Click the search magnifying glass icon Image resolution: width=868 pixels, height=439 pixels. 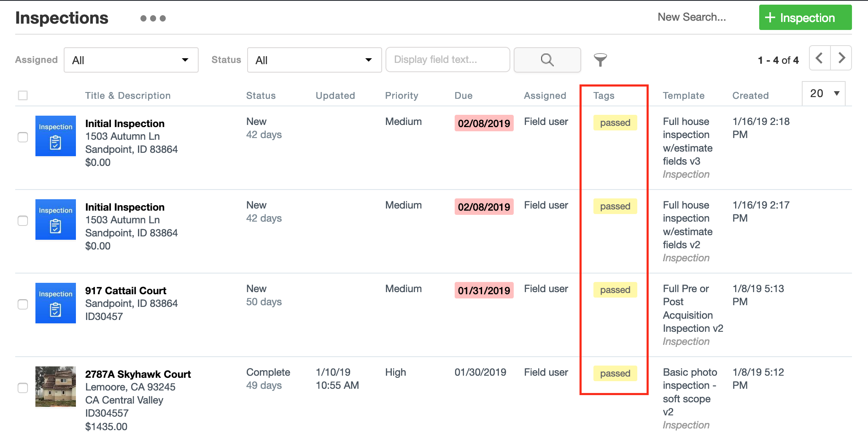[x=547, y=60]
